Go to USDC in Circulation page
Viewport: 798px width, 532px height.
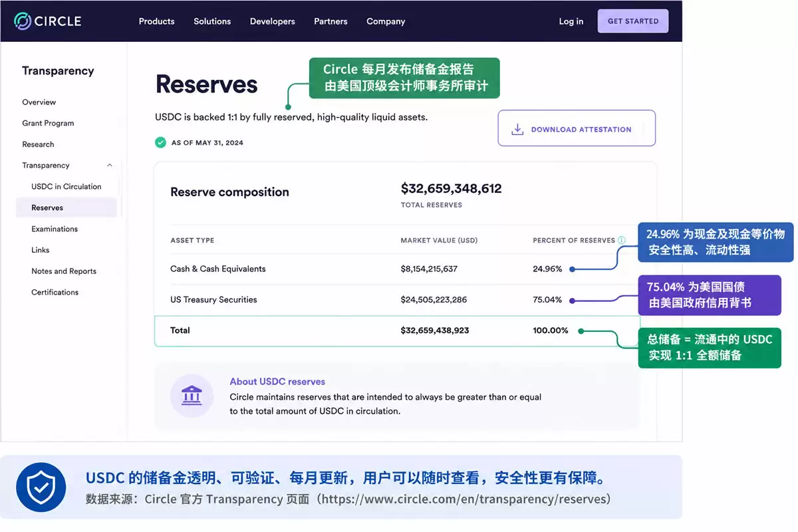click(66, 187)
